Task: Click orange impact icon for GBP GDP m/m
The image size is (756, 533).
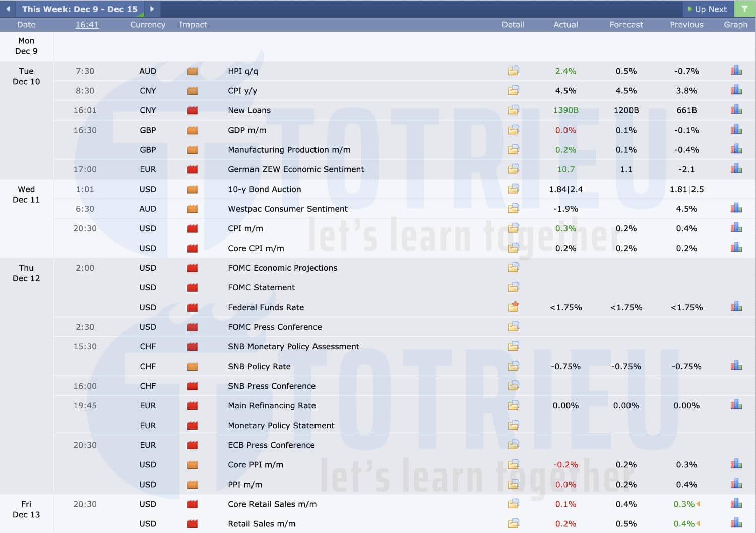Action: [192, 130]
